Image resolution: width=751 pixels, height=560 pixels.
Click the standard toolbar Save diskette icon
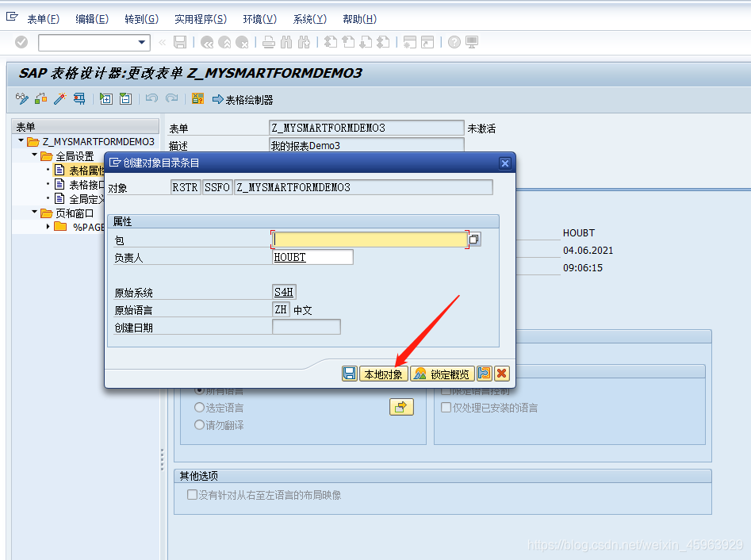click(180, 42)
